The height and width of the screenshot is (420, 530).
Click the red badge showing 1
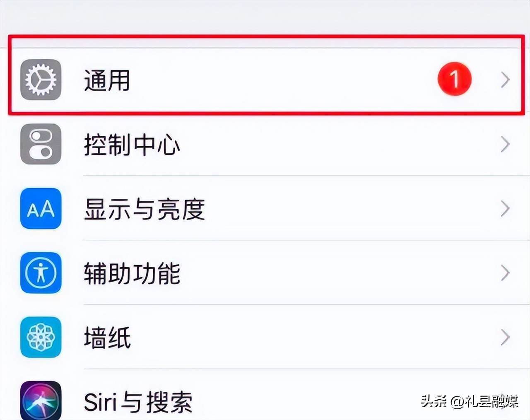point(455,79)
